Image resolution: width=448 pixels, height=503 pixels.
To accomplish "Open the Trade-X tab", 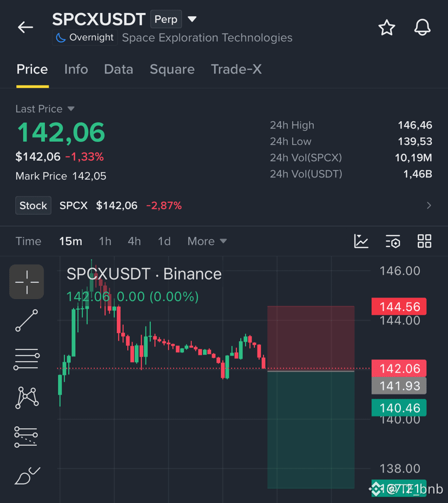I will (236, 69).
